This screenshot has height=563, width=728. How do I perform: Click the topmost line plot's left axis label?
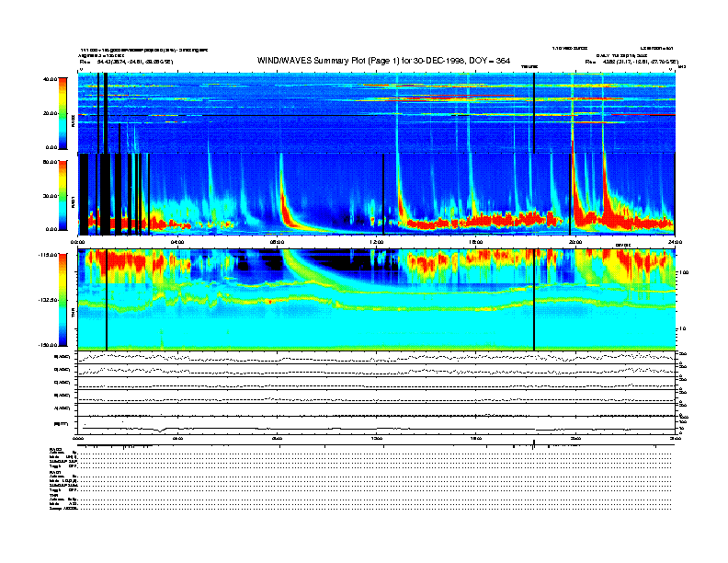[x=63, y=357]
